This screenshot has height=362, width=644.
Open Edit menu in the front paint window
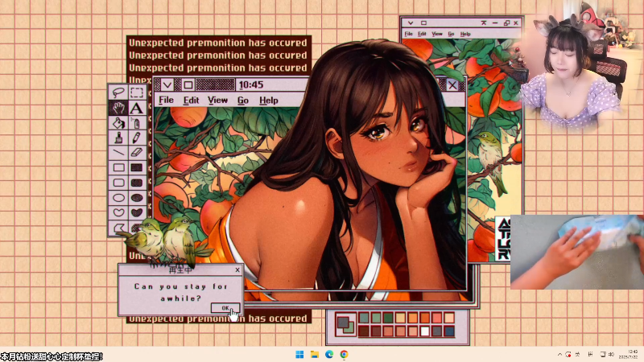(191, 100)
